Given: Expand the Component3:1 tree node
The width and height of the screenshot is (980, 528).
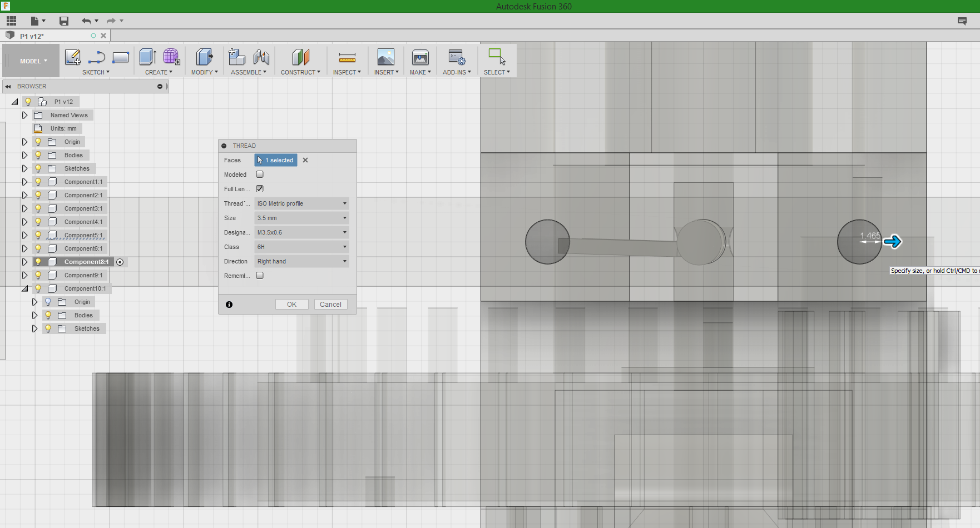Looking at the screenshot, I should tap(24, 208).
